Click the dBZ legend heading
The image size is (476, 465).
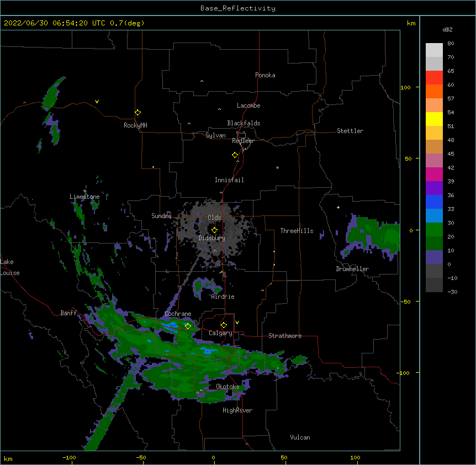(447, 29)
